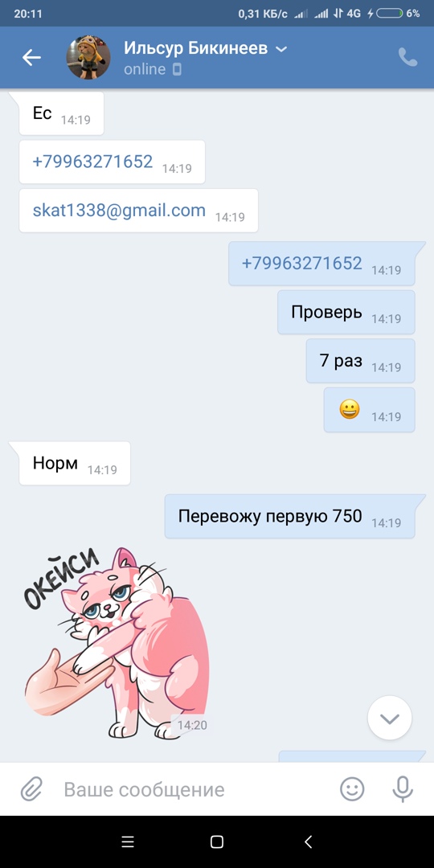This screenshot has width=434, height=868.
Task: Open the attachment paperclip menu
Action: coord(31,789)
